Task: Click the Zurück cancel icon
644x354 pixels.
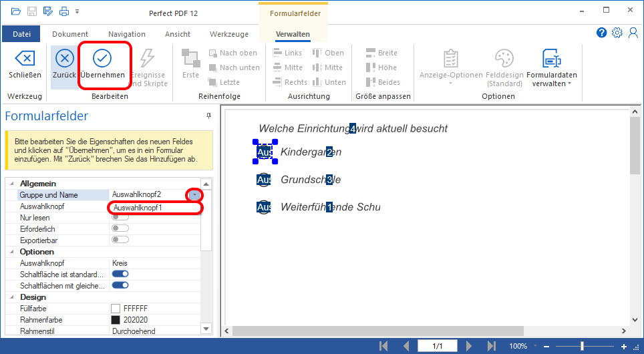Action: [64, 58]
